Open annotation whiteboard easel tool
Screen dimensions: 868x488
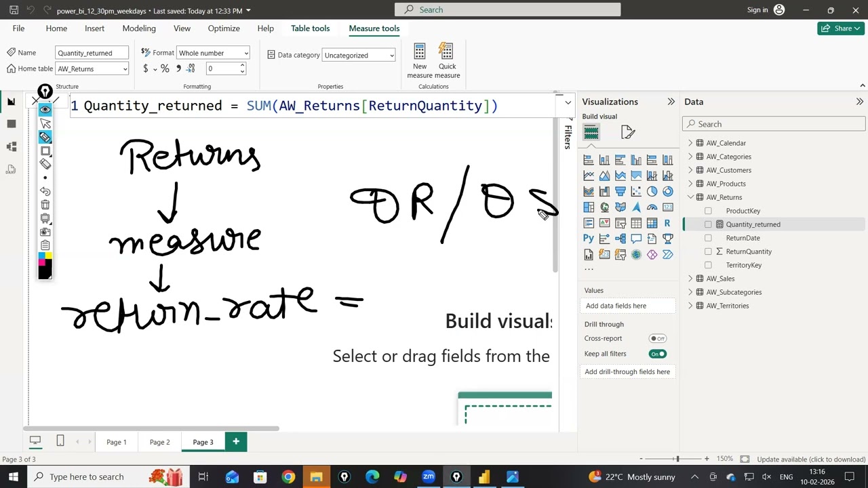pyautogui.click(x=45, y=218)
